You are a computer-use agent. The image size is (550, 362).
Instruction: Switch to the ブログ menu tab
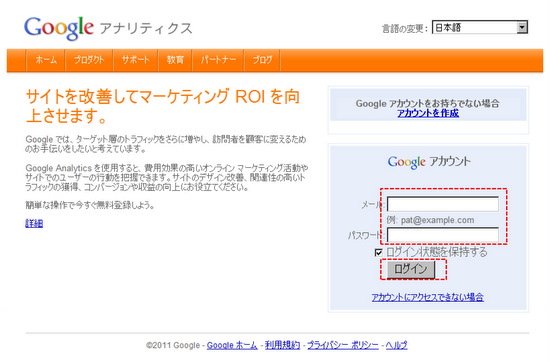[262, 60]
